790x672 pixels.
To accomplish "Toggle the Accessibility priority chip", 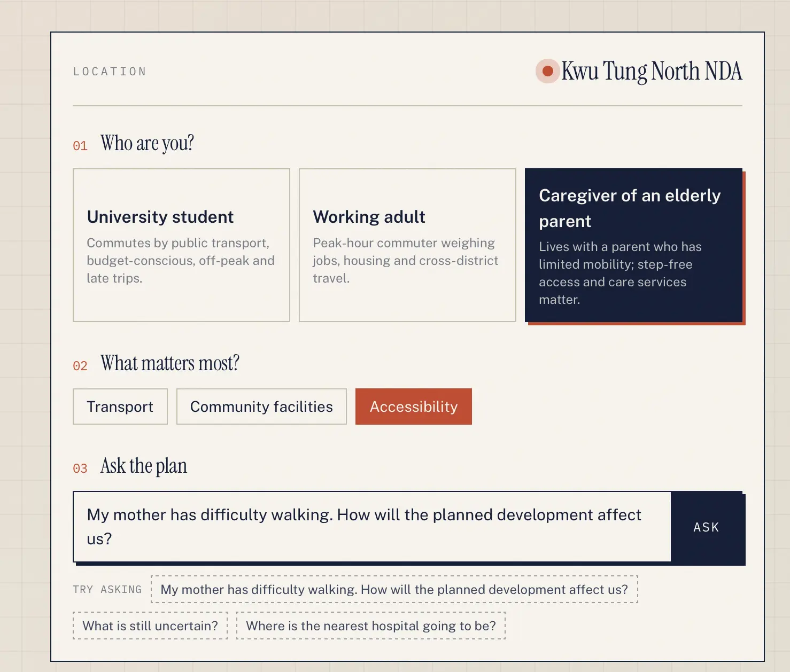I will pyautogui.click(x=414, y=407).
